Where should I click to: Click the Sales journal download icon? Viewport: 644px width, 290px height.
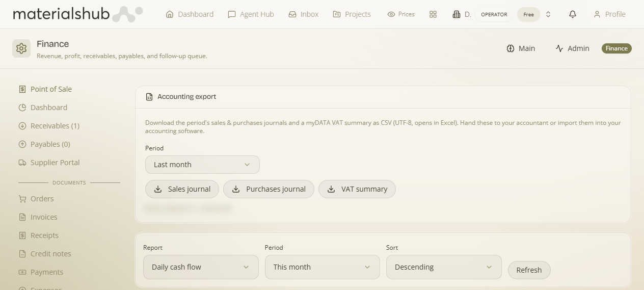[158, 189]
